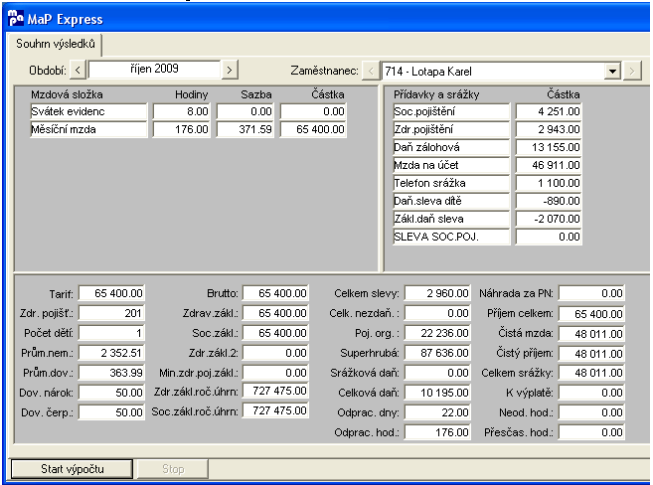653x485 pixels.
Task: Click the Odprac. hod. field
Action: [x=437, y=433]
